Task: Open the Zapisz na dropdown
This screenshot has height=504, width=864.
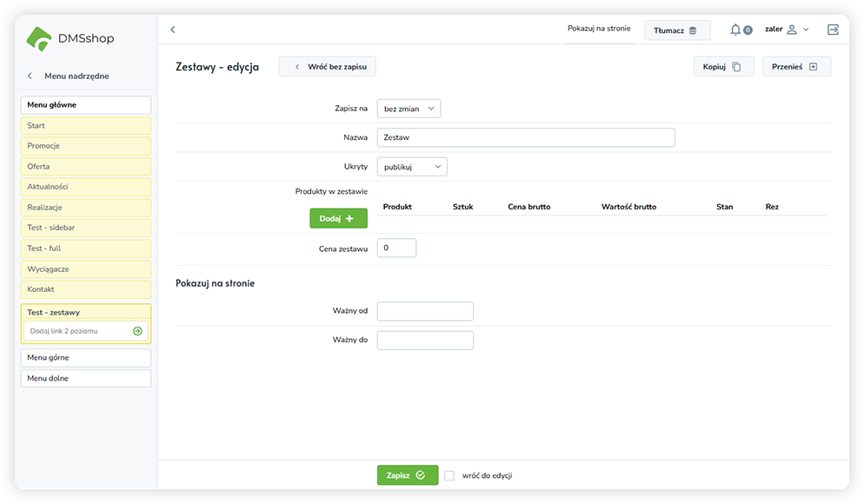Action: coord(409,109)
